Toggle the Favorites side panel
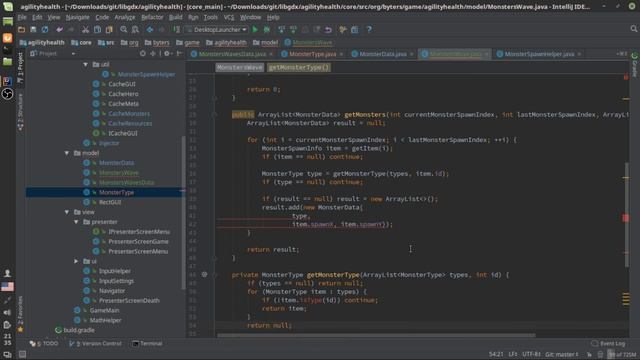The height and width of the screenshot is (360, 640). point(20,313)
